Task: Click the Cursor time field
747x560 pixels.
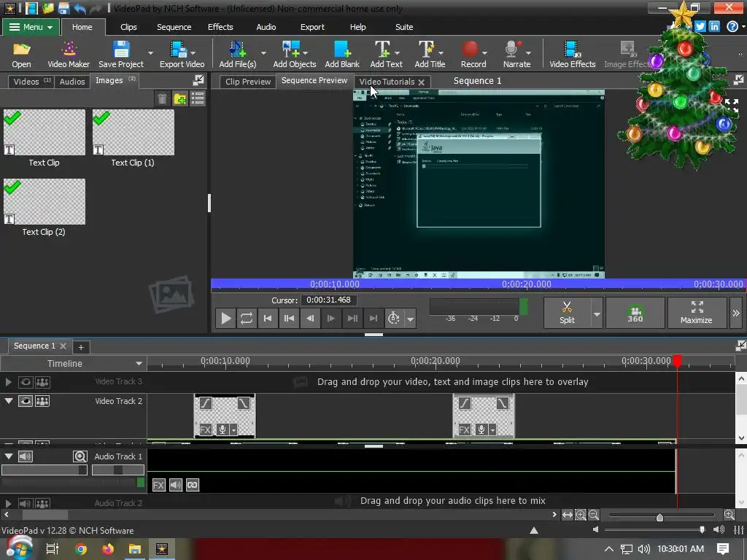Action: pyautogui.click(x=329, y=300)
